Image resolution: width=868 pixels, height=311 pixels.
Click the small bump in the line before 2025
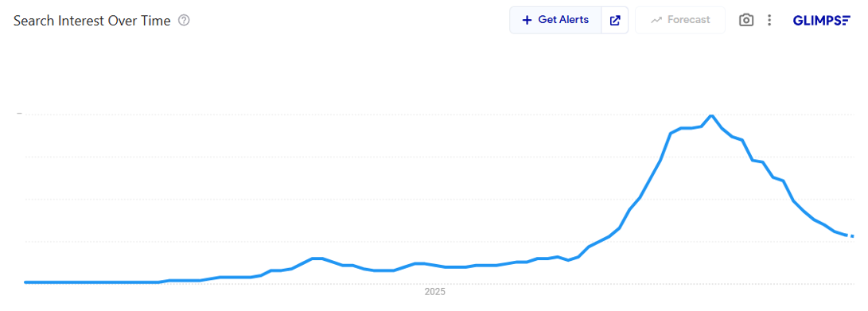pos(317,259)
